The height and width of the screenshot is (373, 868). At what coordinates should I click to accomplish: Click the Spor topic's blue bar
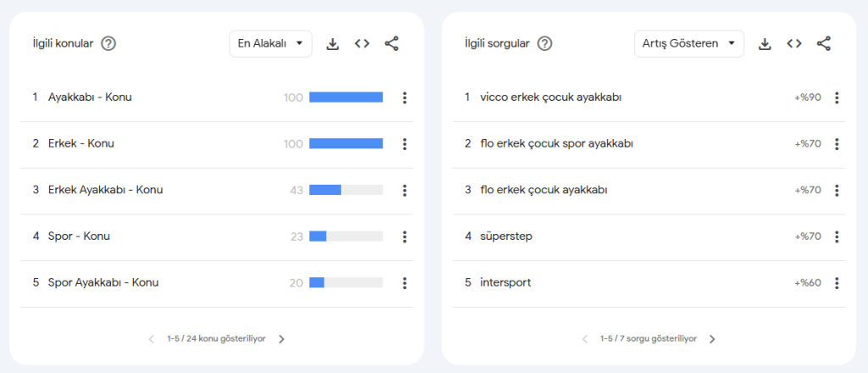point(318,237)
